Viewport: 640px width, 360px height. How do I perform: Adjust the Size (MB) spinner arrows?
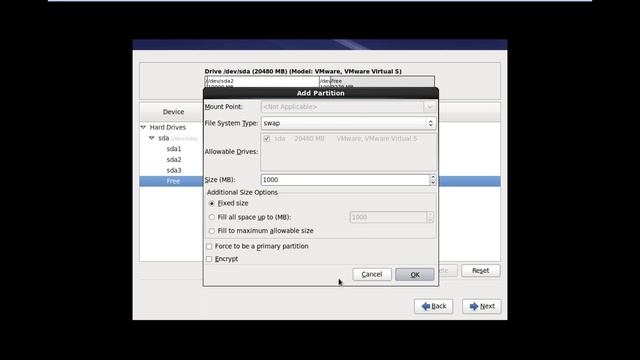pos(433,180)
